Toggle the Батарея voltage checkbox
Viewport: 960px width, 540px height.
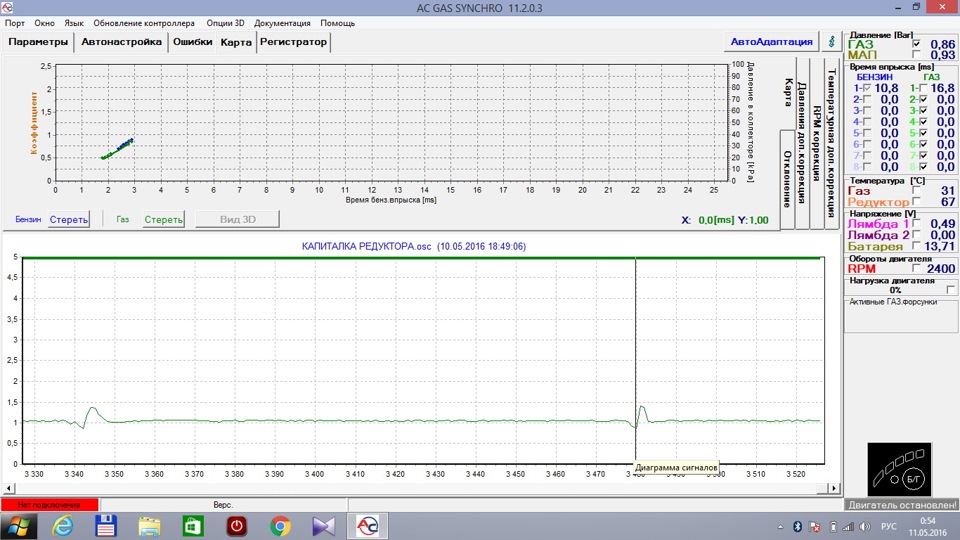point(916,246)
